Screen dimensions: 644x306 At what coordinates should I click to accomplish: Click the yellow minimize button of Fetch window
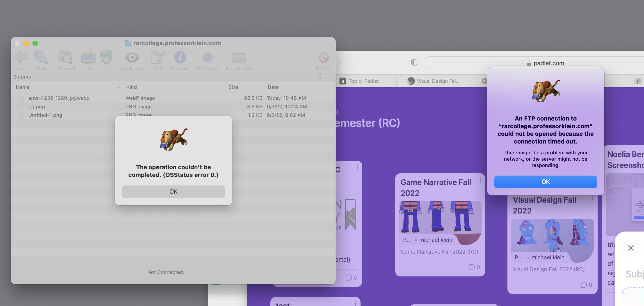[26, 43]
